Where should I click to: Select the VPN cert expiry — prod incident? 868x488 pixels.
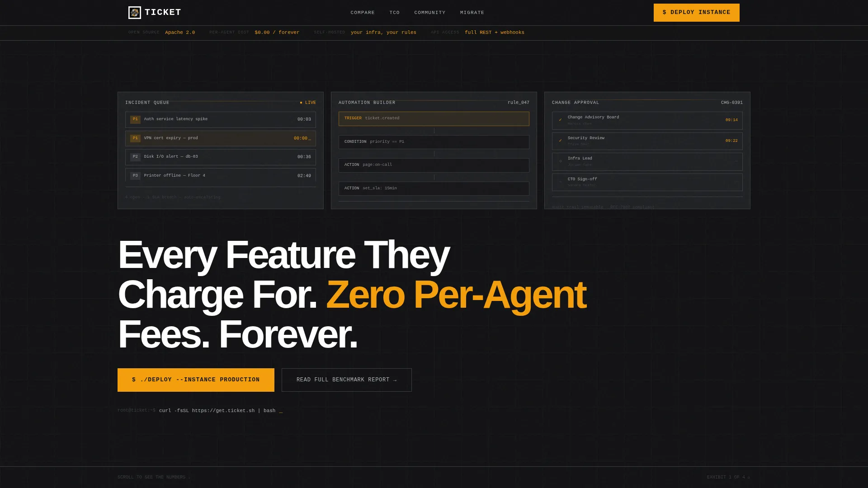coord(221,138)
